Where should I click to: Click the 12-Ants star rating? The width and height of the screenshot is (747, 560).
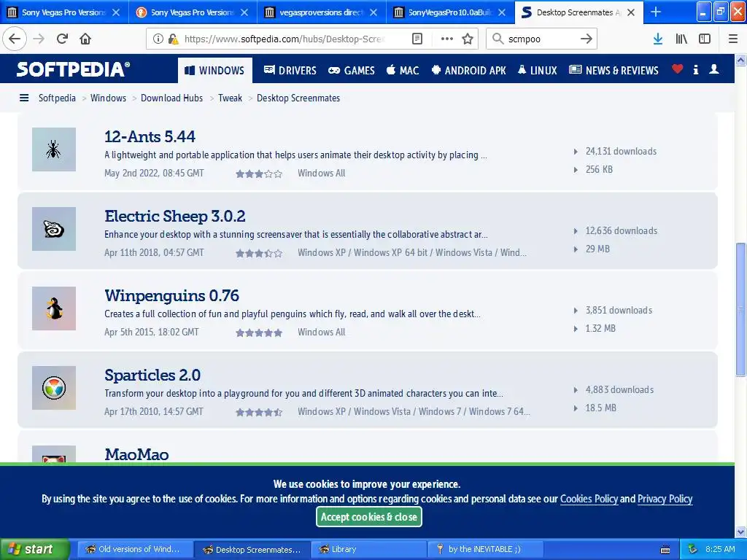point(259,174)
